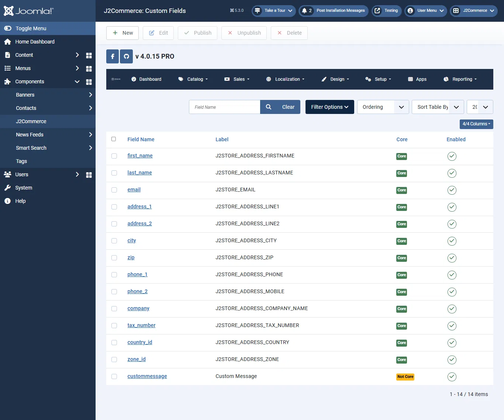Toggle enabled status for address_1
Screen dimensions: 504x420
tap(452, 207)
